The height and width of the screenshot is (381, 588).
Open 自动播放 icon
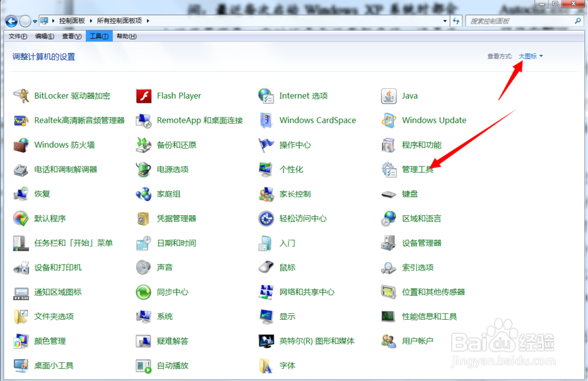(143, 366)
